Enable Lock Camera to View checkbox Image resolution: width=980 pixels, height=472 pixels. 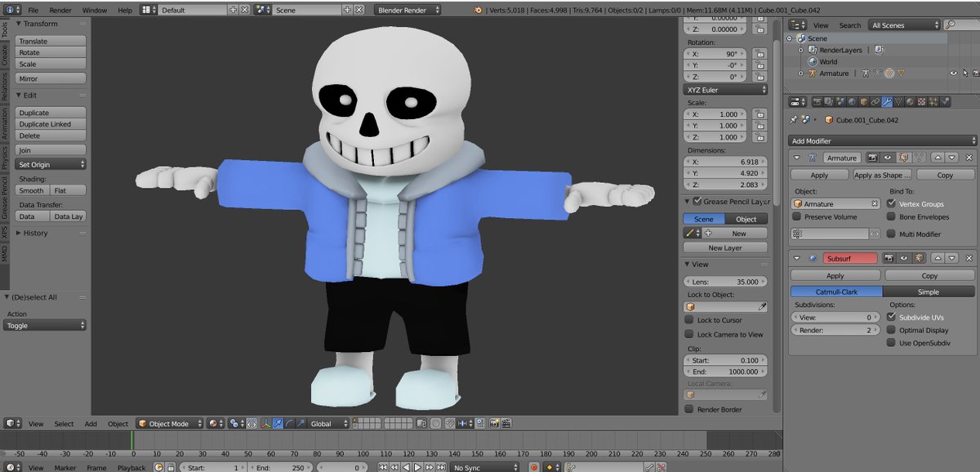click(x=689, y=334)
